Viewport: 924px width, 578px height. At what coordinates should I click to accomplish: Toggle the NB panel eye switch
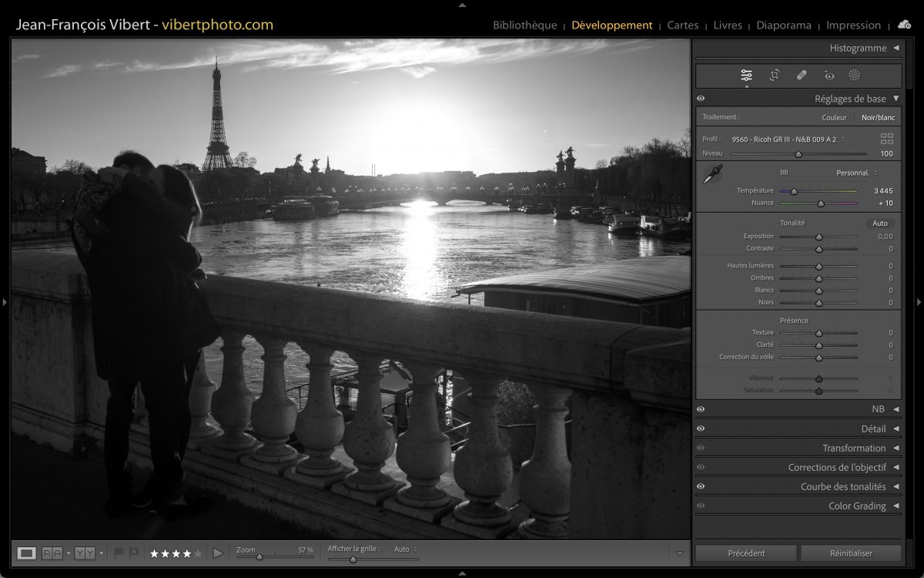click(701, 409)
